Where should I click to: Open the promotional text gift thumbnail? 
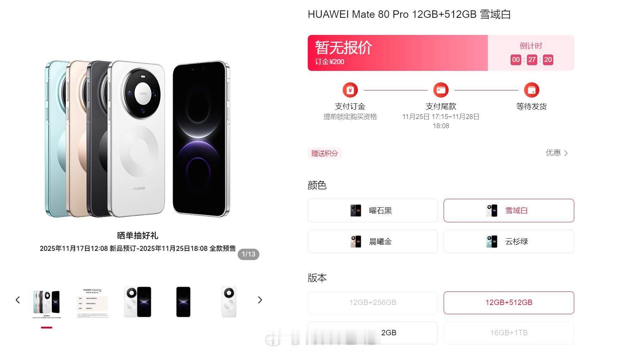(x=92, y=302)
